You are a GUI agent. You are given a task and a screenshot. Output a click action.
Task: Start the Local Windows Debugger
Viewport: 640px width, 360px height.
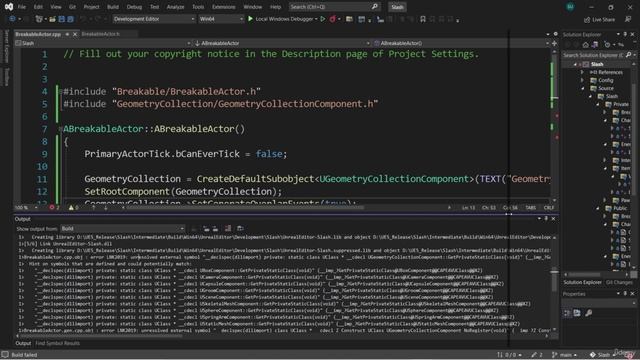pos(282,19)
